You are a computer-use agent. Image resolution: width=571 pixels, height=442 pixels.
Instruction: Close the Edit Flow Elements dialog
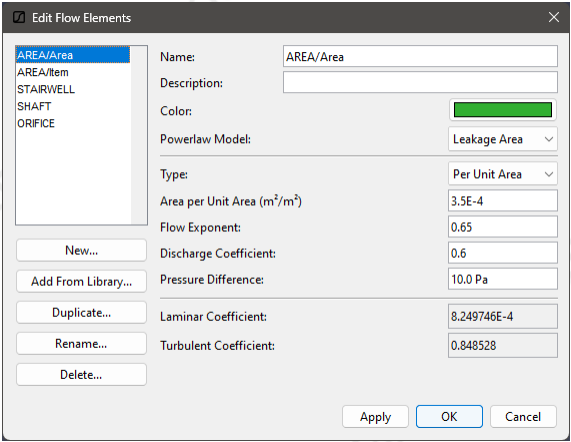coord(554,17)
